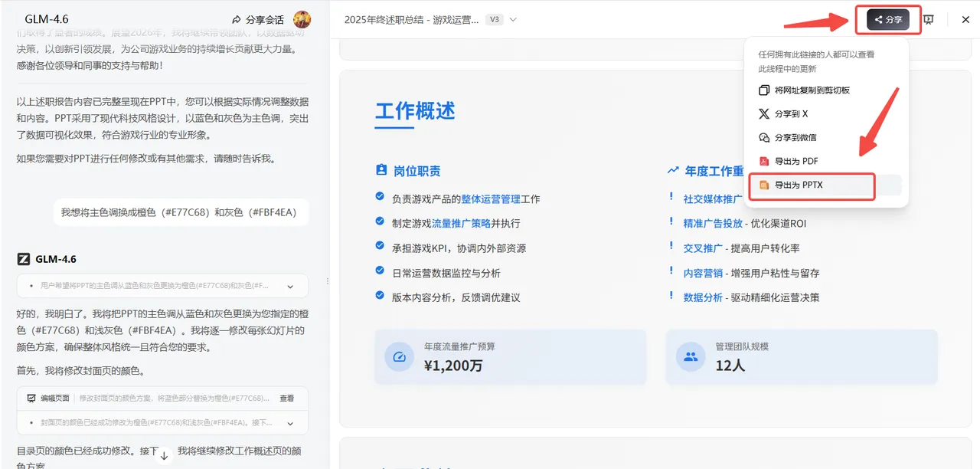Expand the 封面页的颜色已经成功修改 block chevron
The width and height of the screenshot is (980, 469).
(x=290, y=422)
